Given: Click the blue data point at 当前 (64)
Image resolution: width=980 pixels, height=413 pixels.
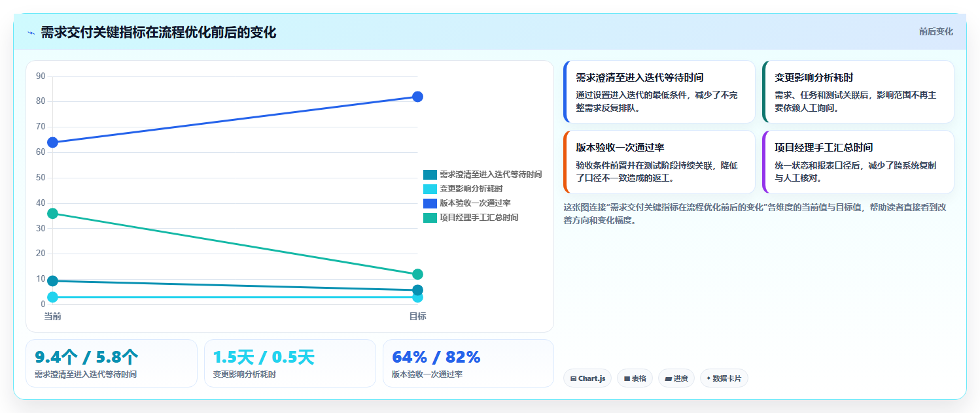Looking at the screenshot, I should 53,142.
